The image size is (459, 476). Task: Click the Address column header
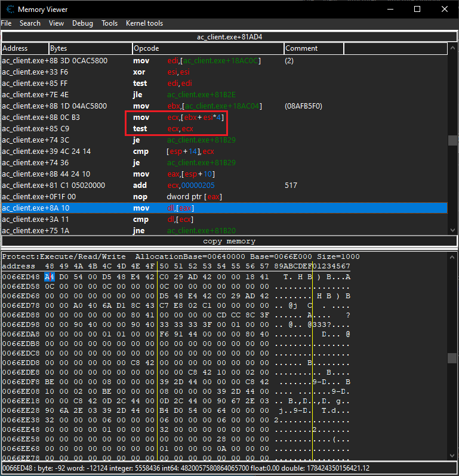(x=24, y=48)
